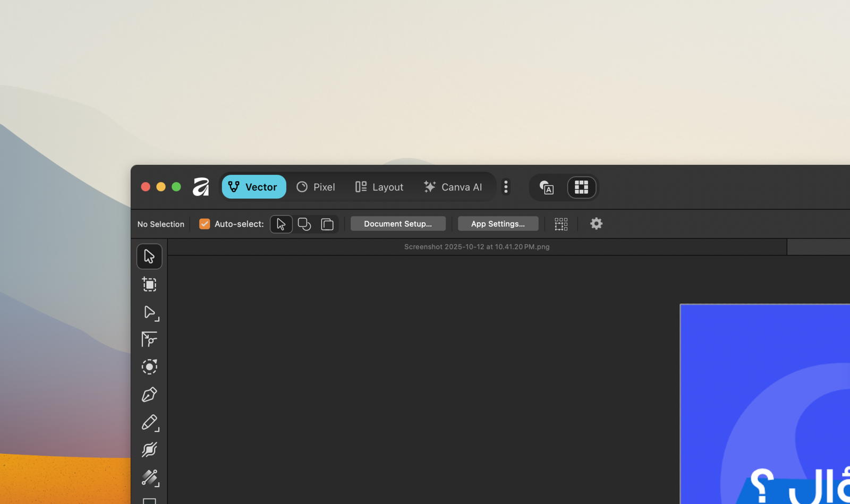850x504 pixels.
Task: Select the Pencil tool
Action: pyautogui.click(x=149, y=422)
